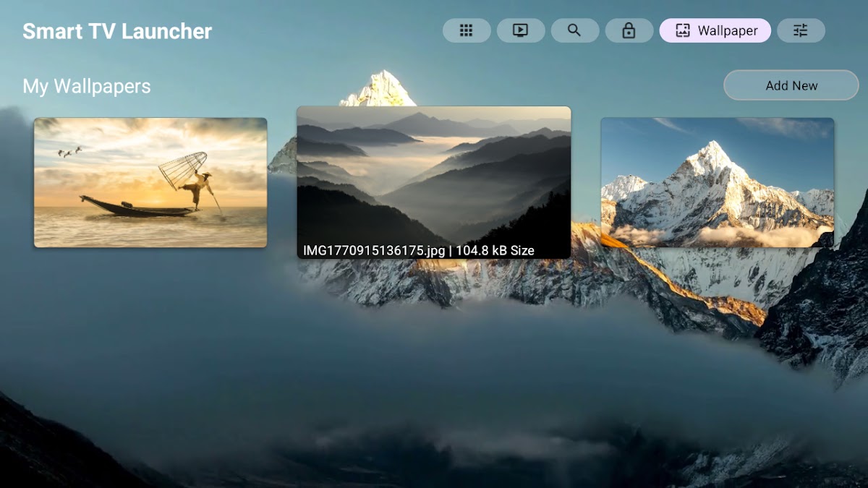Click the white summit in right thumbnail
This screenshot has height=488, width=868.
712,153
